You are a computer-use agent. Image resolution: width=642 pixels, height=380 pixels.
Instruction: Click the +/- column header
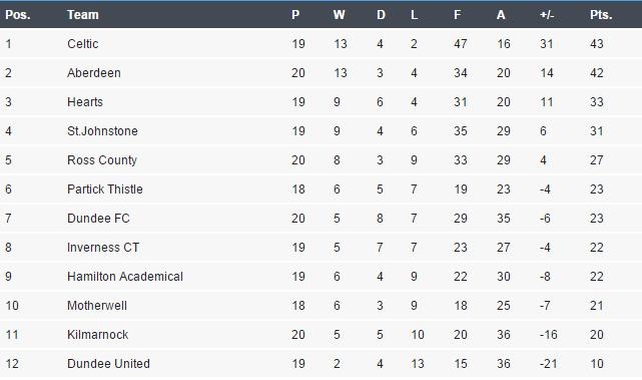coord(547,15)
